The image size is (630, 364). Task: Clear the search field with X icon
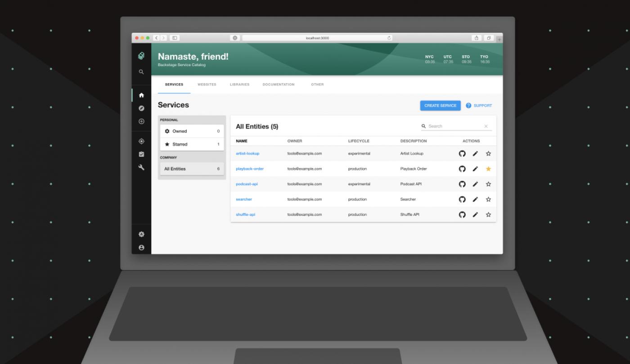tap(486, 126)
